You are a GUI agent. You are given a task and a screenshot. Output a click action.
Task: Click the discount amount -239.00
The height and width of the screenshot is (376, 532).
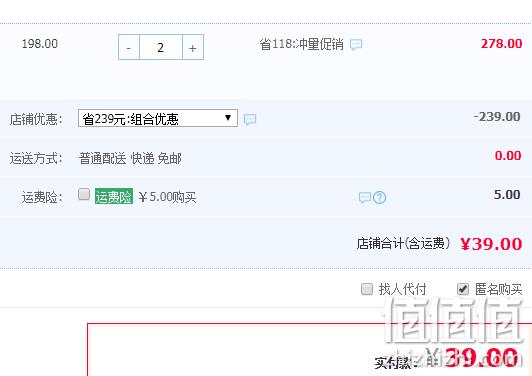[x=497, y=117]
